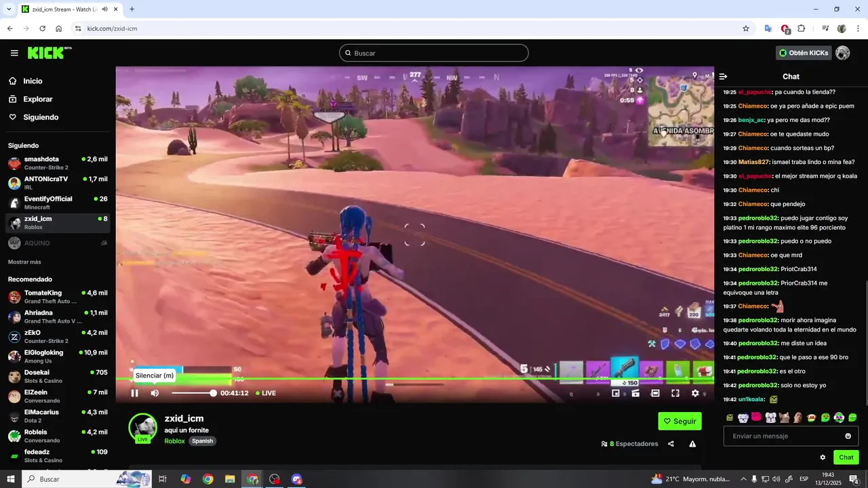868x488 pixels.
Task: Pause the live stream video
Action: tap(134, 393)
